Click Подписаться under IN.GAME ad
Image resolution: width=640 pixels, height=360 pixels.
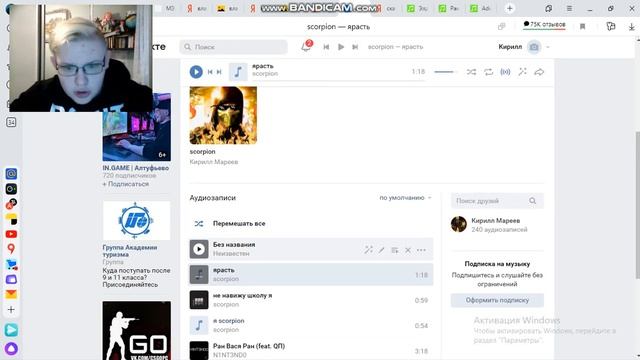126,184
